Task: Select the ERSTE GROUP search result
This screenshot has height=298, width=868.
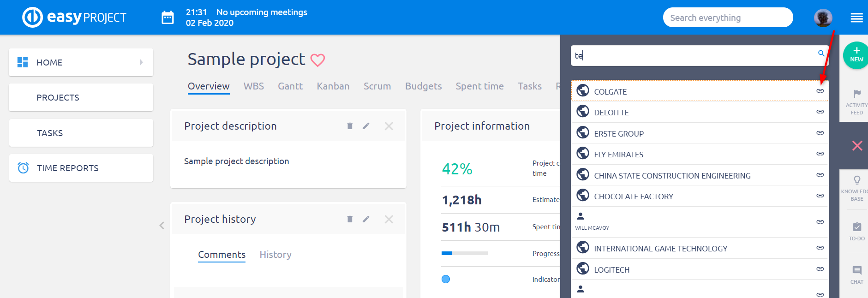Action: 700,133
